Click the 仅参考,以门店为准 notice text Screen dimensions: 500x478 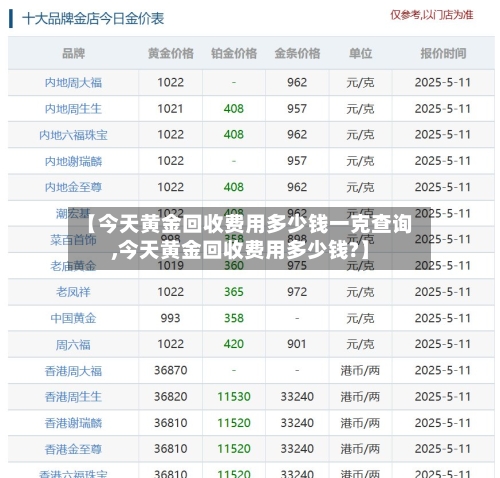coord(432,15)
